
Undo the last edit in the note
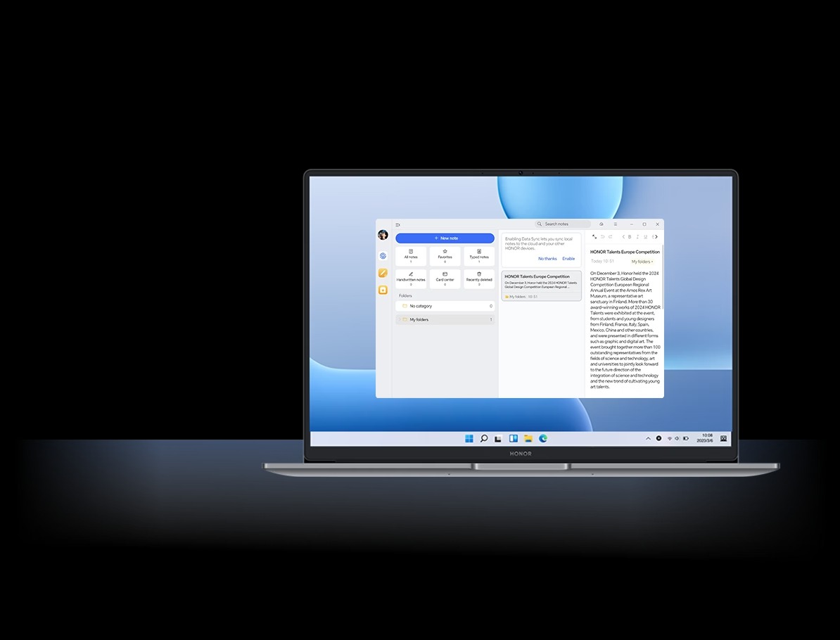[603, 237]
